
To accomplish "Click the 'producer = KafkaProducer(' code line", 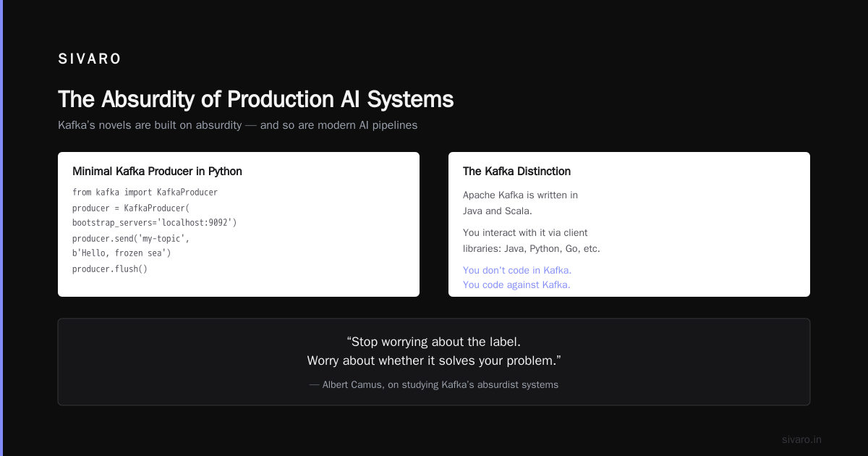I will pos(131,208).
